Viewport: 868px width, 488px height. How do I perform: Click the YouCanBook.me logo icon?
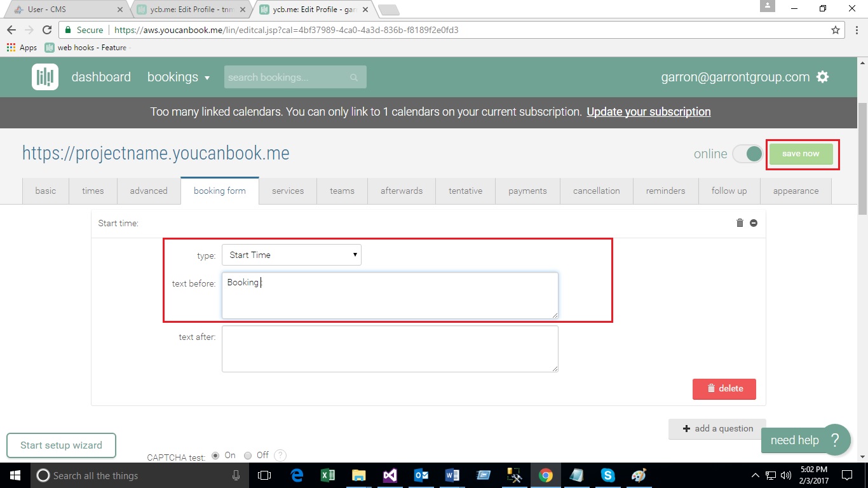[x=45, y=77]
